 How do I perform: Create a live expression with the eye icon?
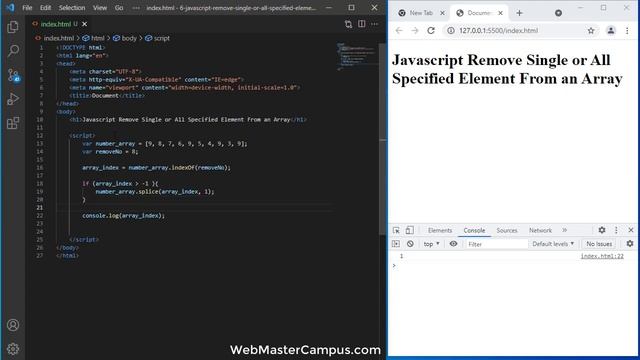[x=453, y=244]
